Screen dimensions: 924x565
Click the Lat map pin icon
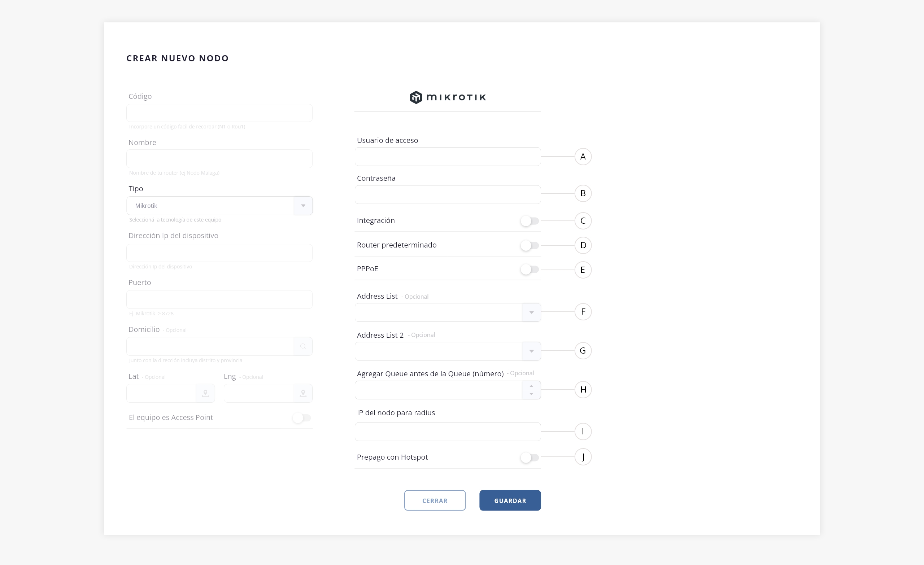[x=205, y=393]
